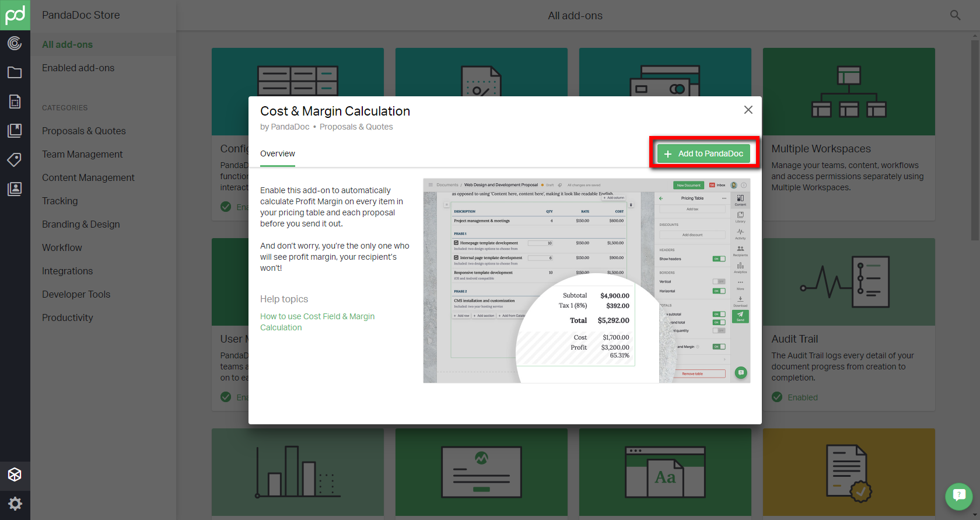Open the How to use Cost Field help link
Viewport: 980px width, 520px height.
coord(317,322)
